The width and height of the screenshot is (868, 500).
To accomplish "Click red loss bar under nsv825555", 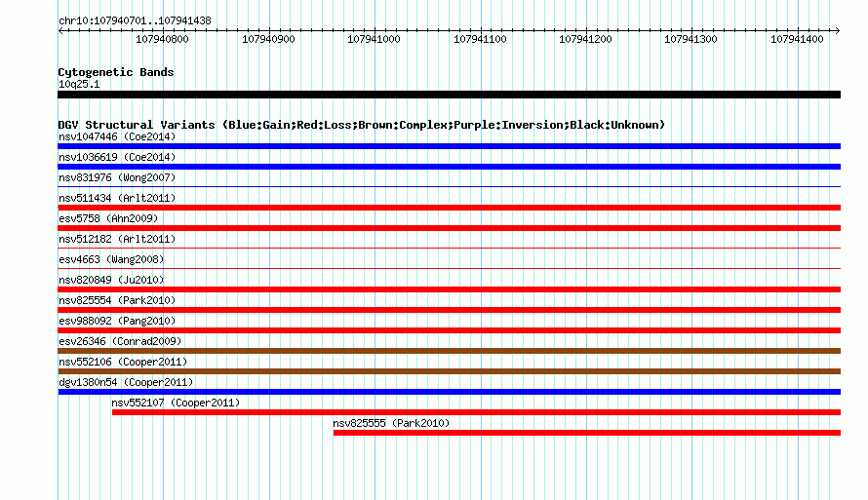I will click(x=587, y=433).
